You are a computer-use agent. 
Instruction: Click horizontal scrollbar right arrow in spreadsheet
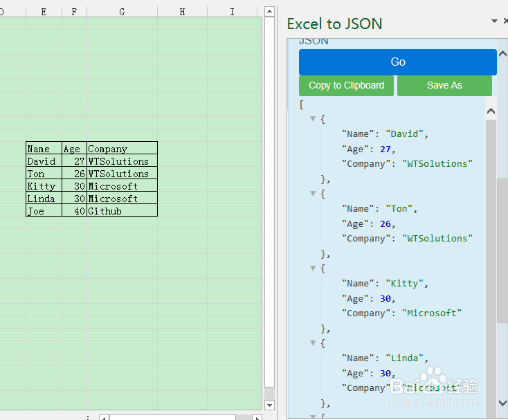click(257, 418)
